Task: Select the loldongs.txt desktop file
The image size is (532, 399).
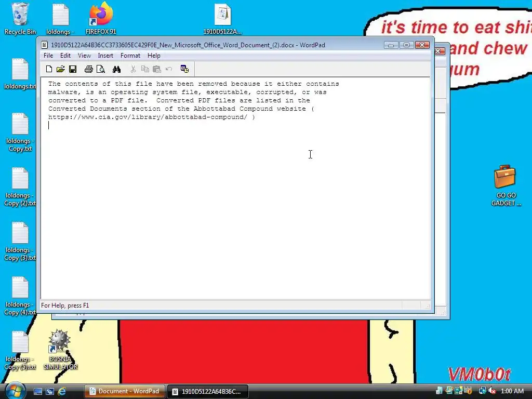Action: tap(20, 74)
